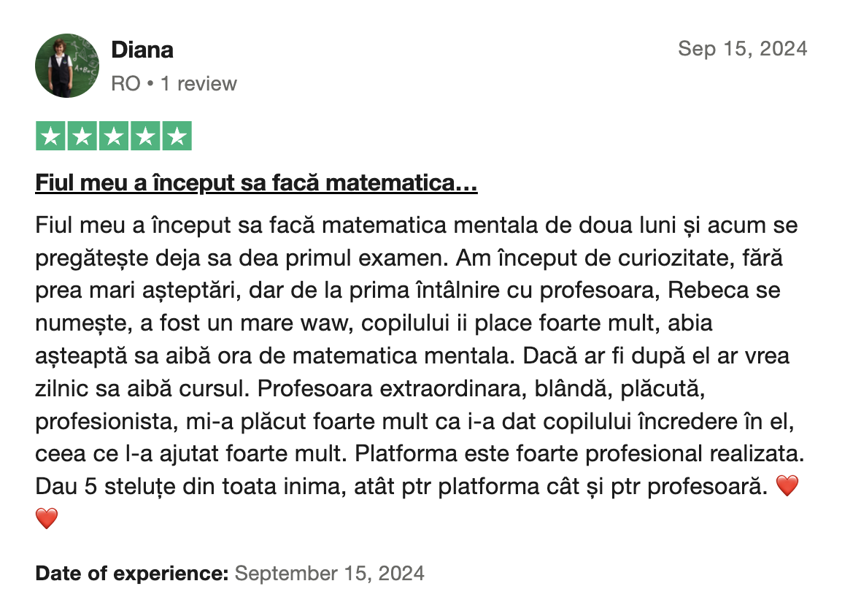
Task: Click the first green rating star
Action: click(x=50, y=136)
